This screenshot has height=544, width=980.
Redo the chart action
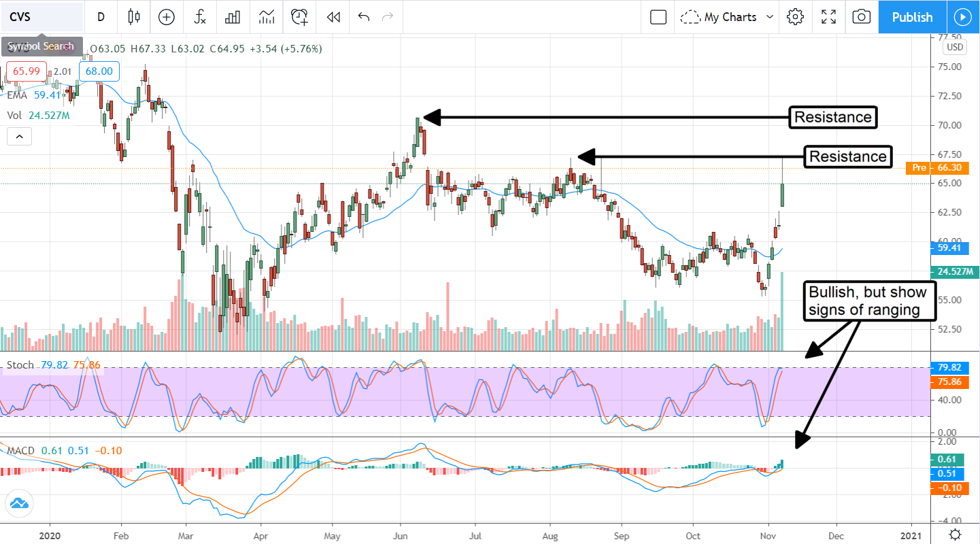[388, 17]
